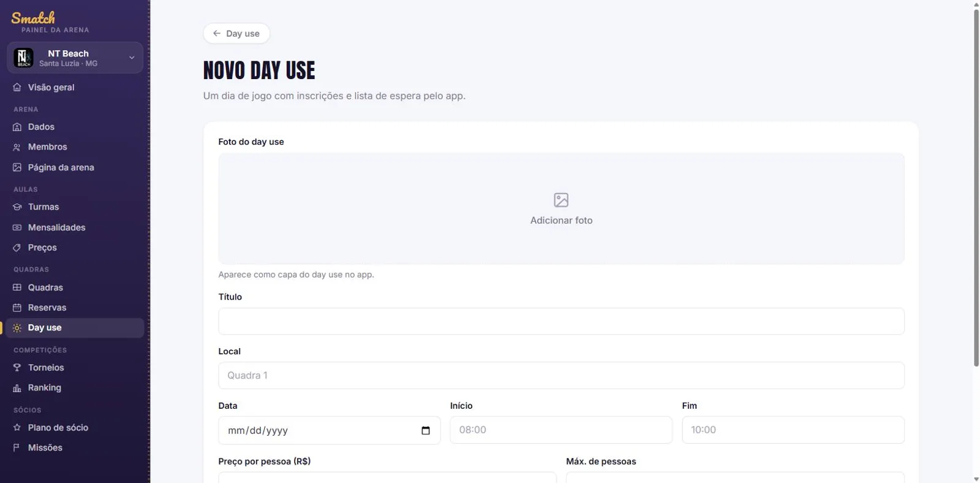Screen dimensions: 980x483
Task: Click the Quadras grid icon
Action: pyautogui.click(x=17, y=287)
